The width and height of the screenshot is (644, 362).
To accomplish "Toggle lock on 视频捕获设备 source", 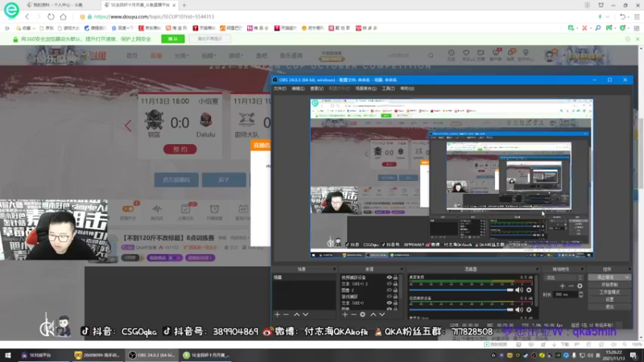I will pyautogui.click(x=395, y=278).
